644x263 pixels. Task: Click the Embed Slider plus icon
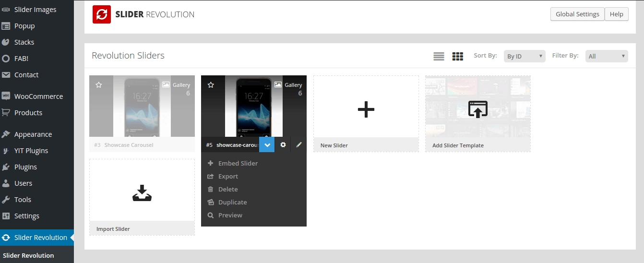click(210, 163)
